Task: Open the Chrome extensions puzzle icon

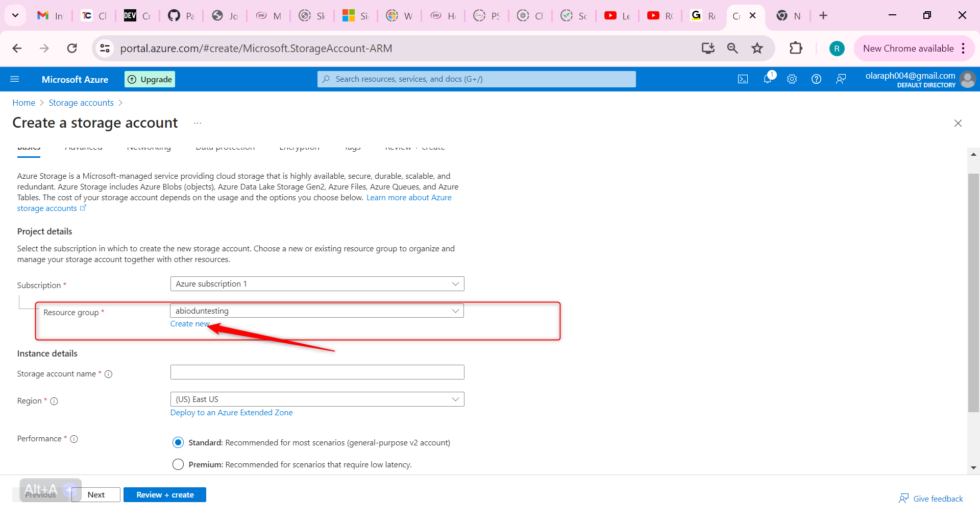Action: (796, 49)
